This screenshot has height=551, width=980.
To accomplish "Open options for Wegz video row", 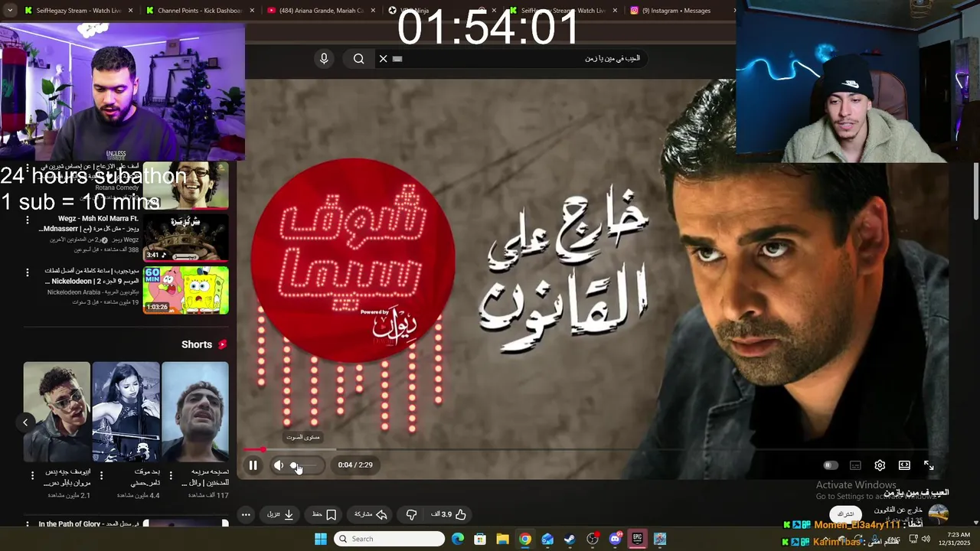I will tap(28, 220).
